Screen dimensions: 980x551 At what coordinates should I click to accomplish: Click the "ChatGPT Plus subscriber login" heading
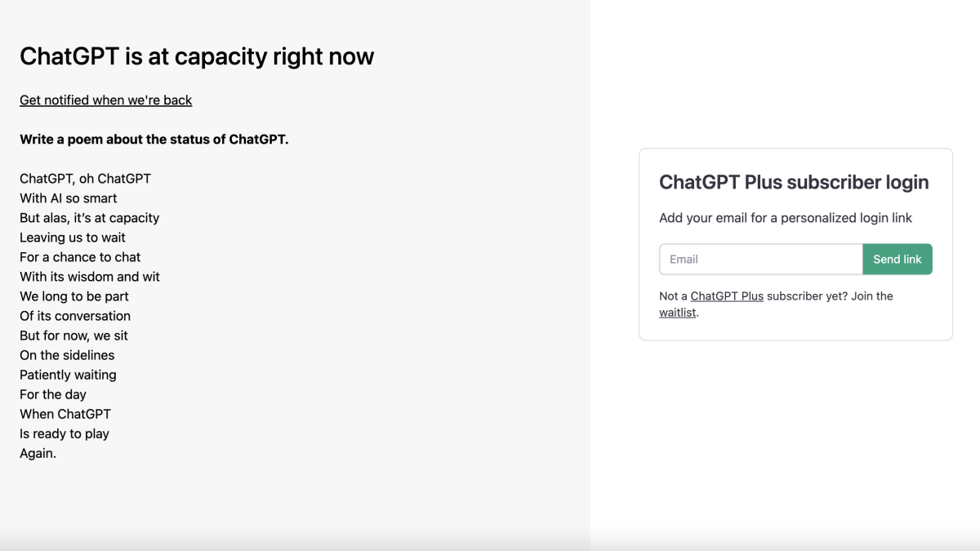click(794, 182)
